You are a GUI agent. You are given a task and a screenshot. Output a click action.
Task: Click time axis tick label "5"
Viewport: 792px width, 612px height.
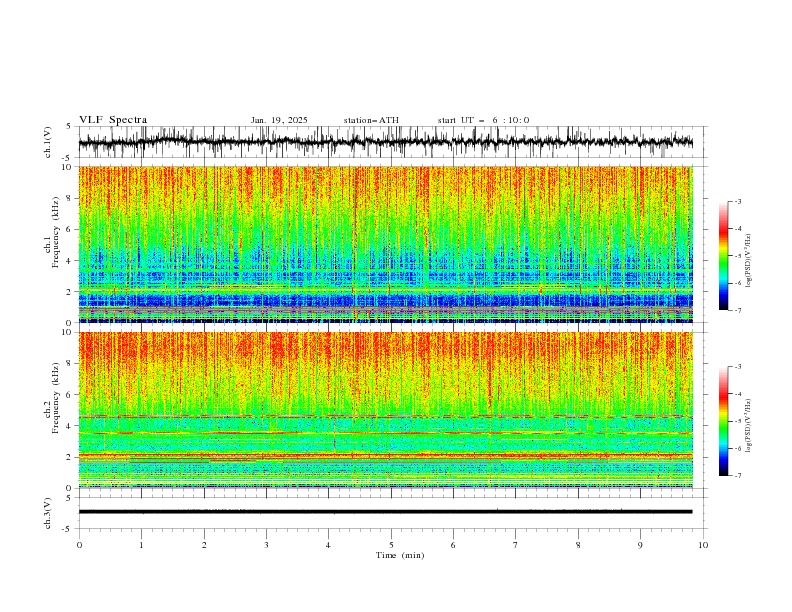[391, 545]
